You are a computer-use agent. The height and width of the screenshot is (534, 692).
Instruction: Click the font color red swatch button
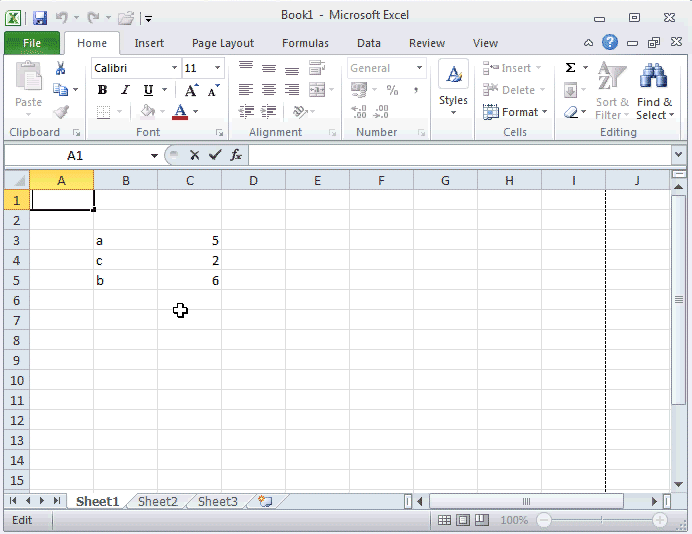tap(180, 112)
